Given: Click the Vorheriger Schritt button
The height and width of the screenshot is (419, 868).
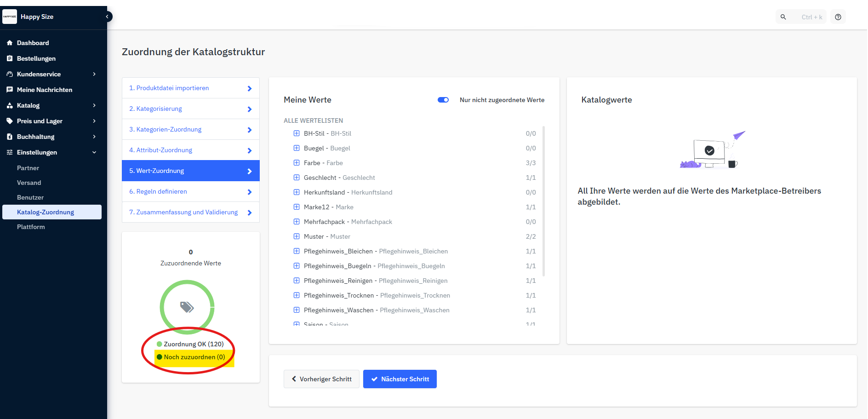Looking at the screenshot, I should click(321, 379).
